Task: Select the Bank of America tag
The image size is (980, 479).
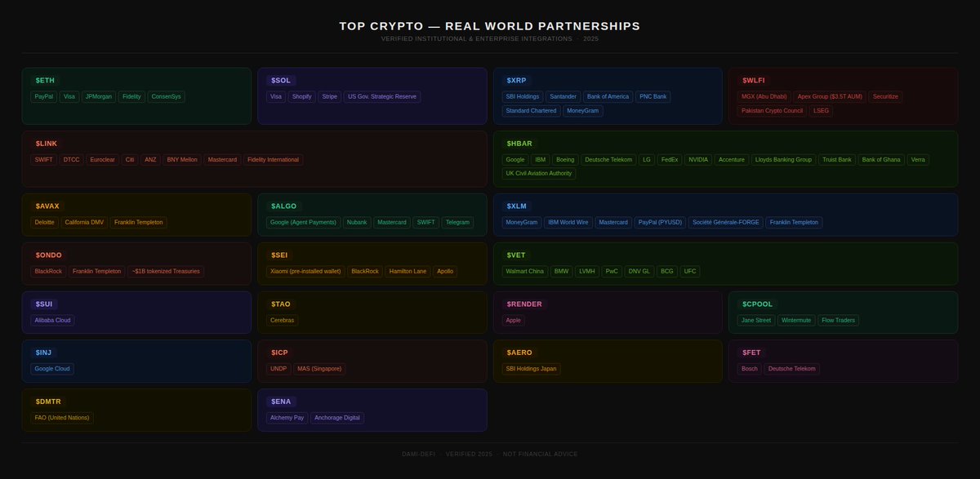Action: click(x=608, y=96)
